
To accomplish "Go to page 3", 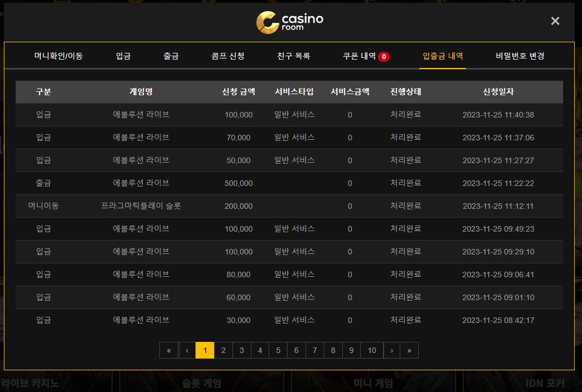I will pyautogui.click(x=241, y=350).
